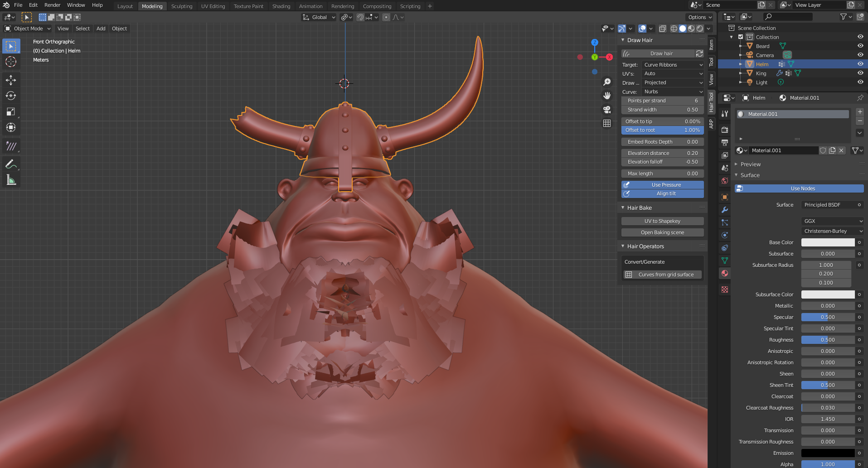The image size is (868, 468).
Task: Open the Object Data green triangle tab
Action: 725,261
